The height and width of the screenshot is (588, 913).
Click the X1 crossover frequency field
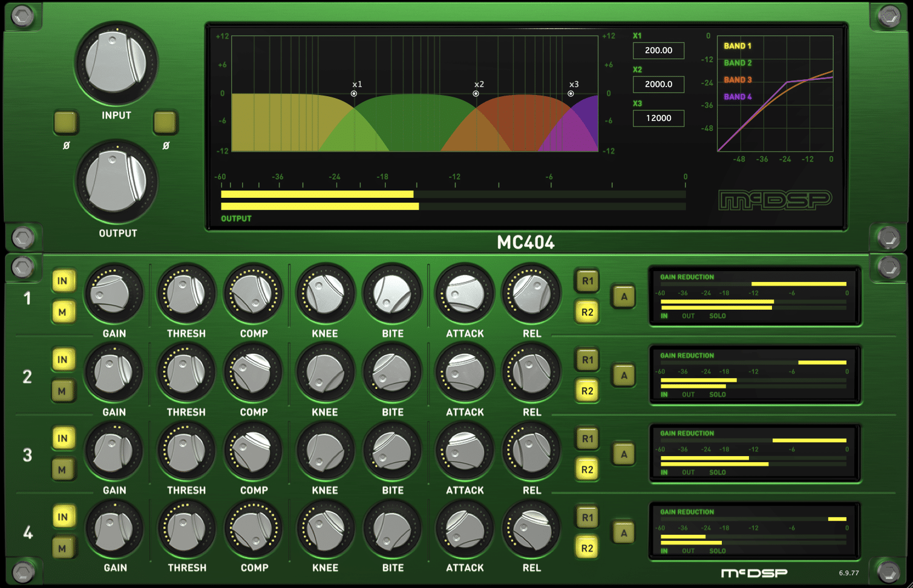click(x=658, y=51)
